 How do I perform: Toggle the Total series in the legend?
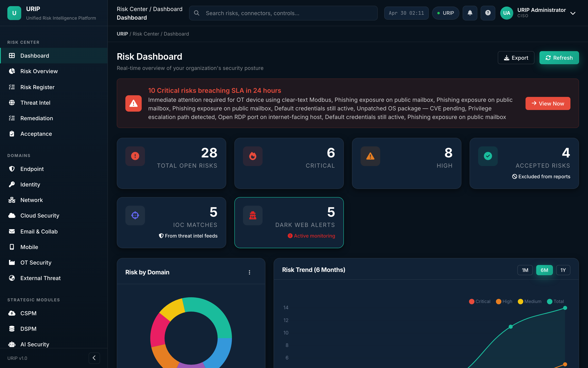pyautogui.click(x=555, y=301)
